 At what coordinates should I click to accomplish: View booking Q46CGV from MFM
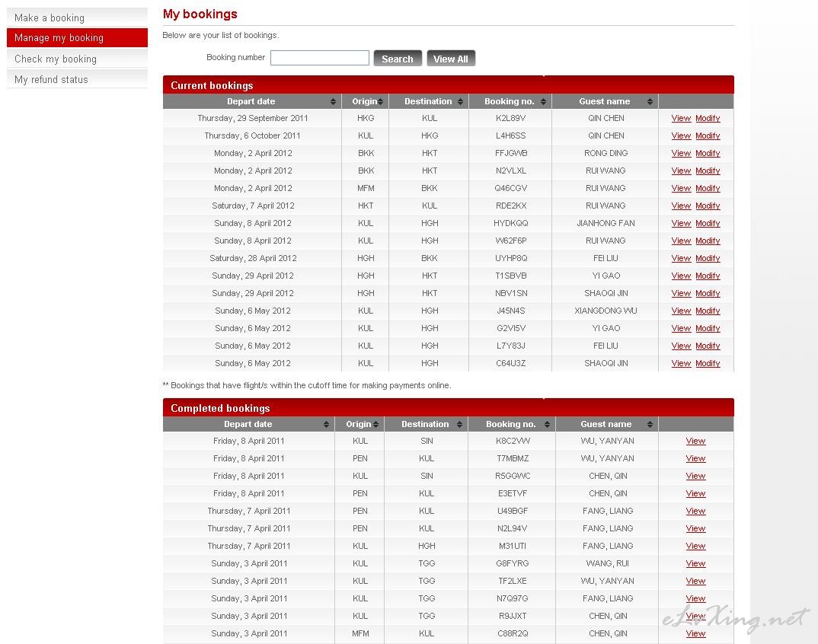tap(681, 188)
